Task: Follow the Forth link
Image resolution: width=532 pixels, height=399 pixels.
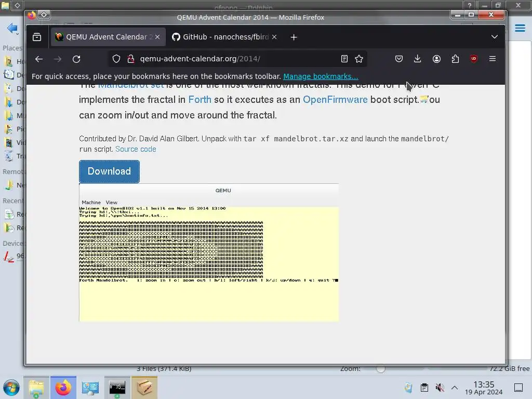Action: click(200, 100)
